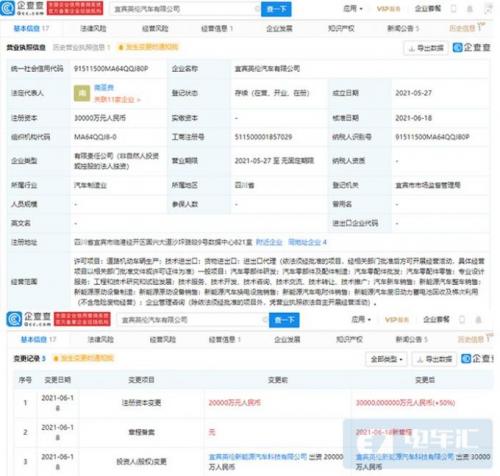Open the notification bell in the header above 变更记录

[x=478, y=320]
